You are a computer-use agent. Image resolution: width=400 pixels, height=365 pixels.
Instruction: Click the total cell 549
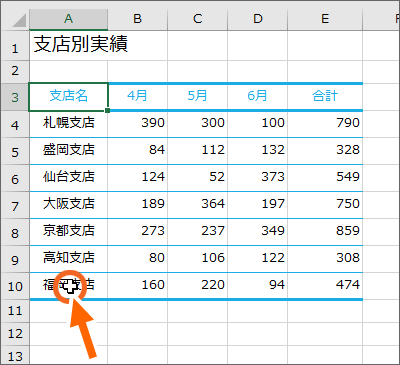tap(325, 178)
